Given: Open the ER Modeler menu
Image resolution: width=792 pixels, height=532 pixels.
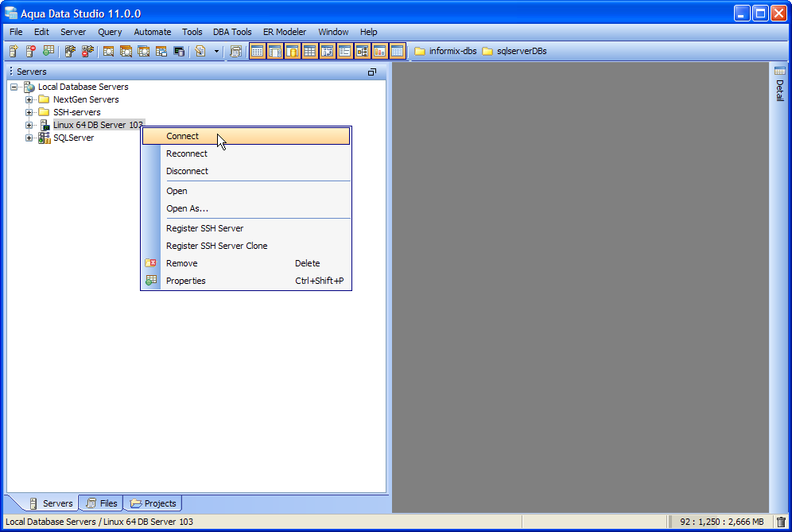Looking at the screenshot, I should point(285,32).
